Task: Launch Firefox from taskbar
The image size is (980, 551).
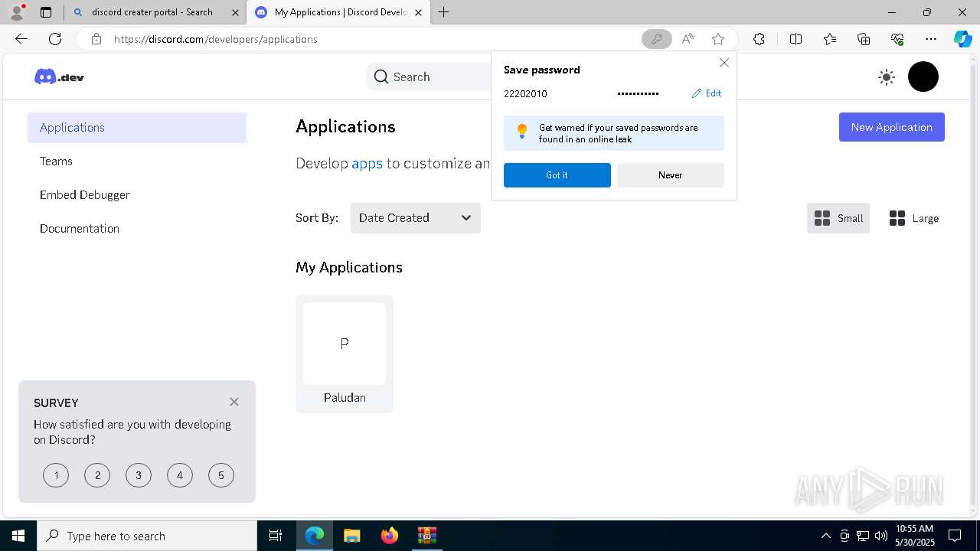Action: pyautogui.click(x=389, y=536)
